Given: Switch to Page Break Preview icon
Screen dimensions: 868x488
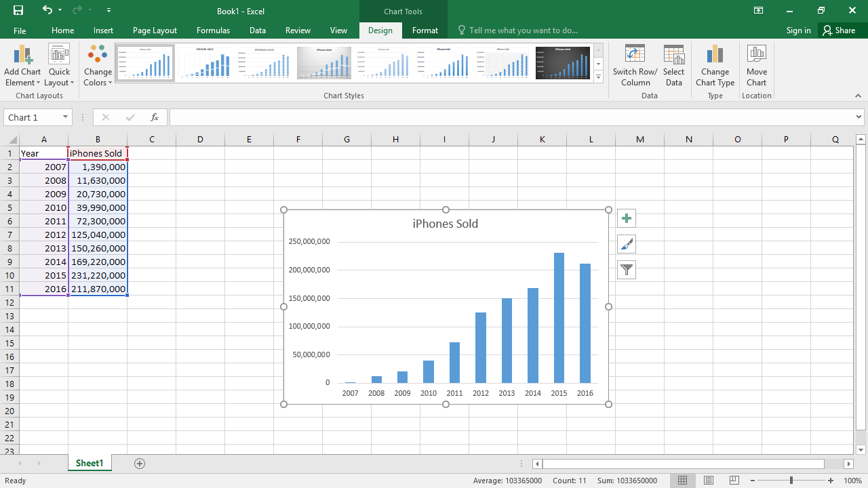Looking at the screenshot, I should click(734, 481).
